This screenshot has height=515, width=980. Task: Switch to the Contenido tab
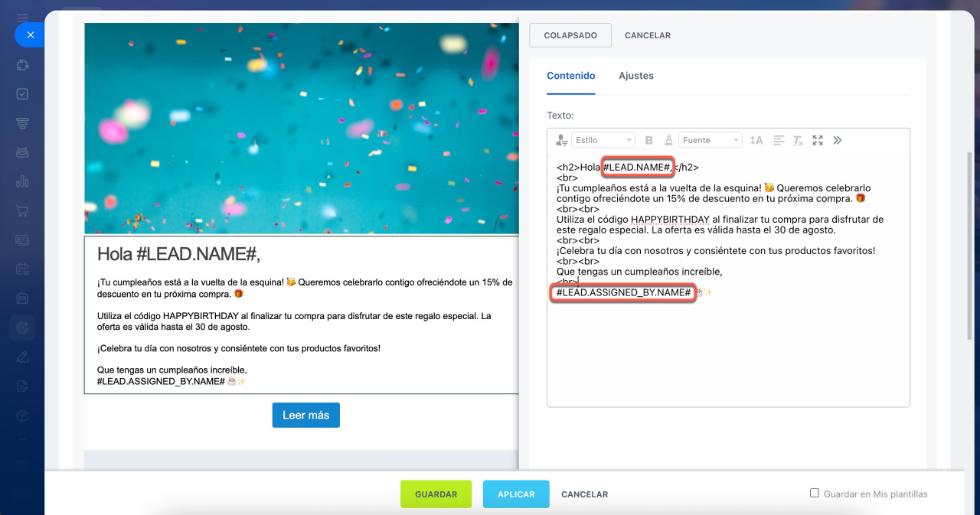coord(571,76)
